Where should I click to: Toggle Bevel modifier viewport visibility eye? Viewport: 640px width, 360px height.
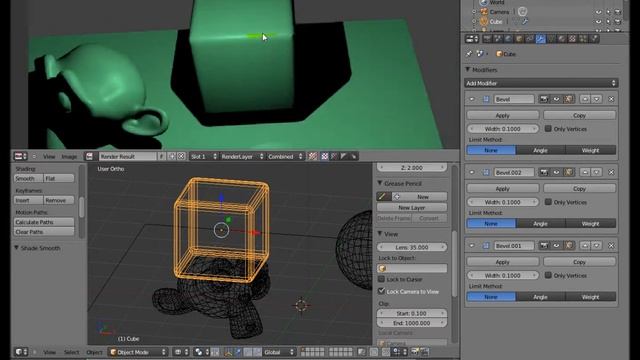[x=556, y=99]
